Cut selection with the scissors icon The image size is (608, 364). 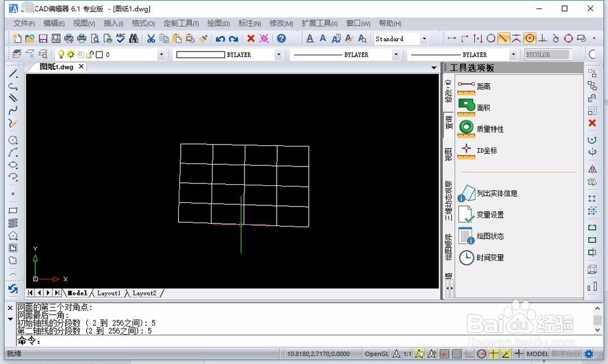(x=151, y=38)
